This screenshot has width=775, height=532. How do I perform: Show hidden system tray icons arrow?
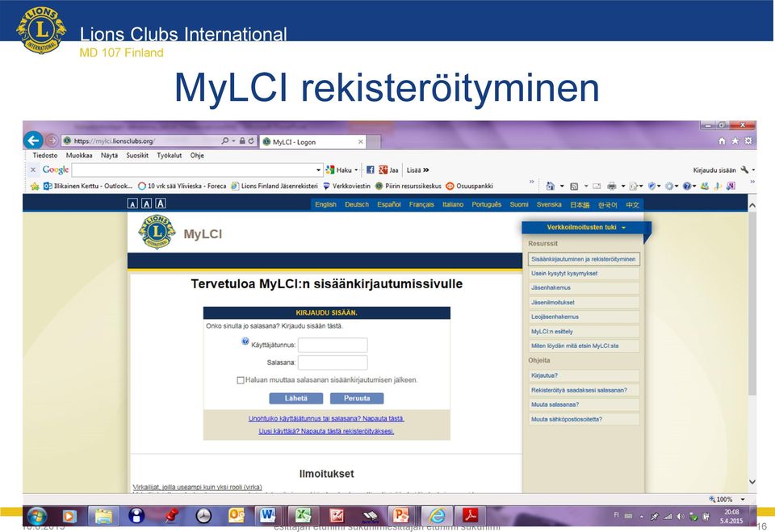click(x=642, y=516)
